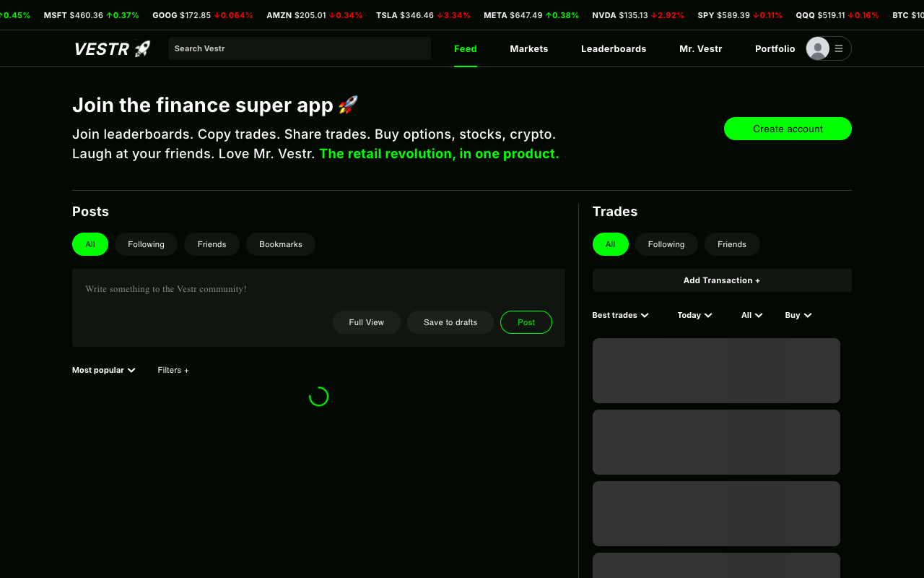This screenshot has width=924, height=578.
Task: Expand the Best trades dropdown
Action: (620, 315)
